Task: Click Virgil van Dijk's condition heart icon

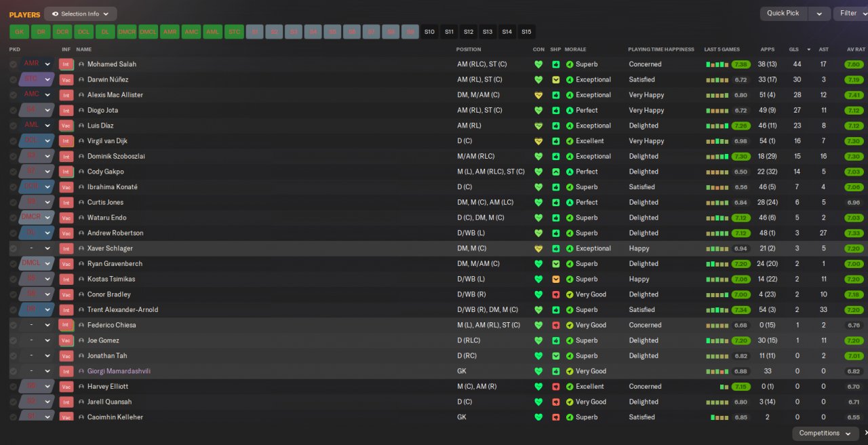Action: (x=538, y=141)
